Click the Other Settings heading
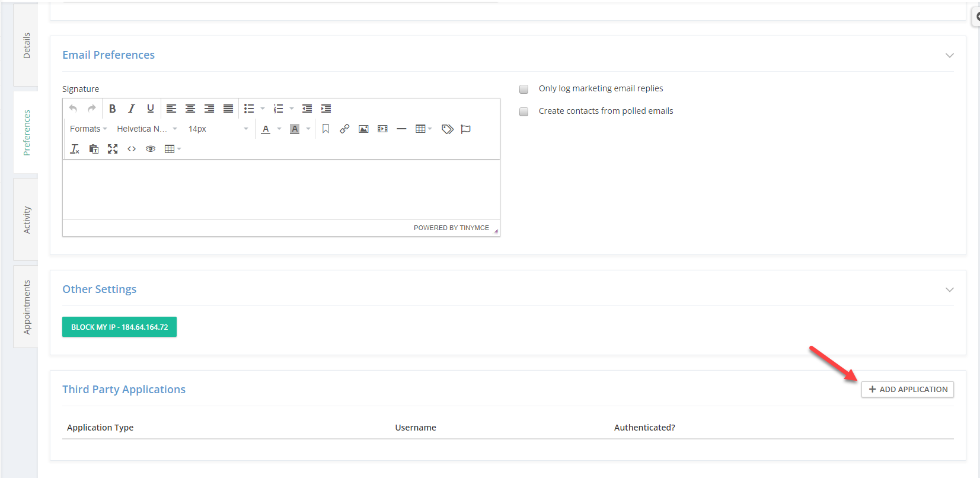This screenshot has width=980, height=478. click(100, 289)
